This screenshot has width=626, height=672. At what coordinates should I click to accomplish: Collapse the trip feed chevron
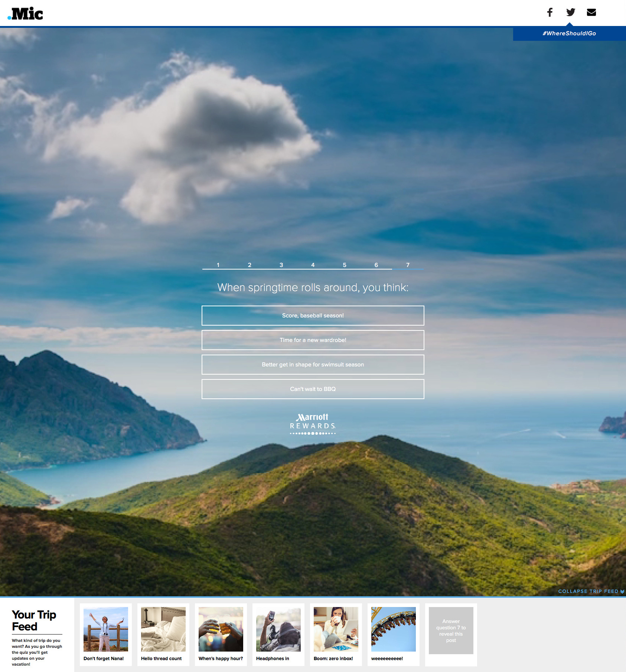(622, 591)
